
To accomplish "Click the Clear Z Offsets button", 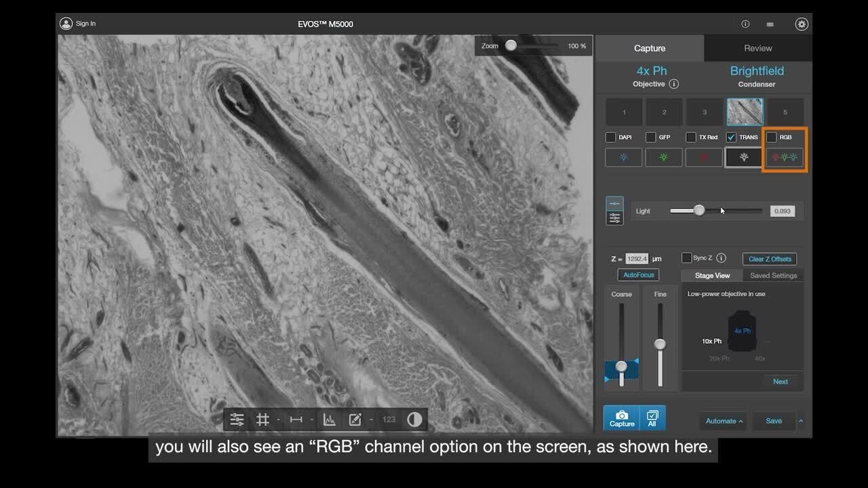I will (770, 259).
